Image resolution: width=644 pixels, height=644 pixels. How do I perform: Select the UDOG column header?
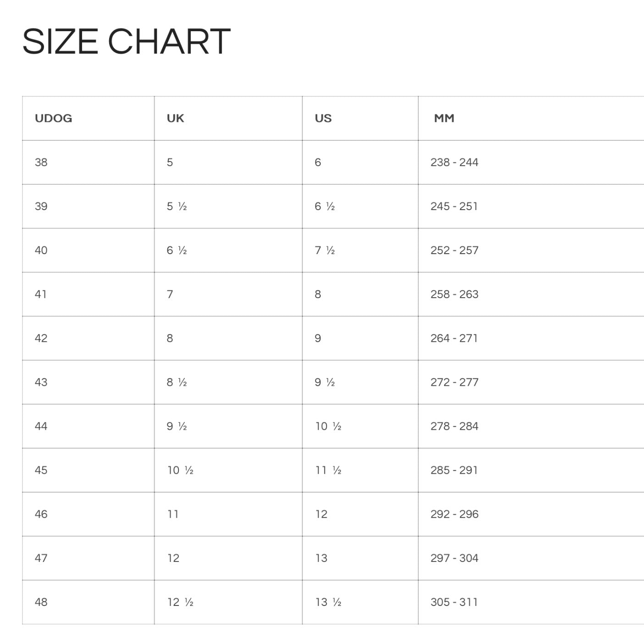tap(53, 118)
